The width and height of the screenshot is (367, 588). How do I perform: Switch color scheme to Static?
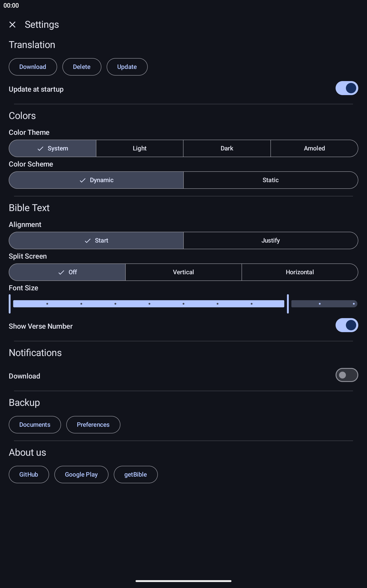tap(271, 180)
